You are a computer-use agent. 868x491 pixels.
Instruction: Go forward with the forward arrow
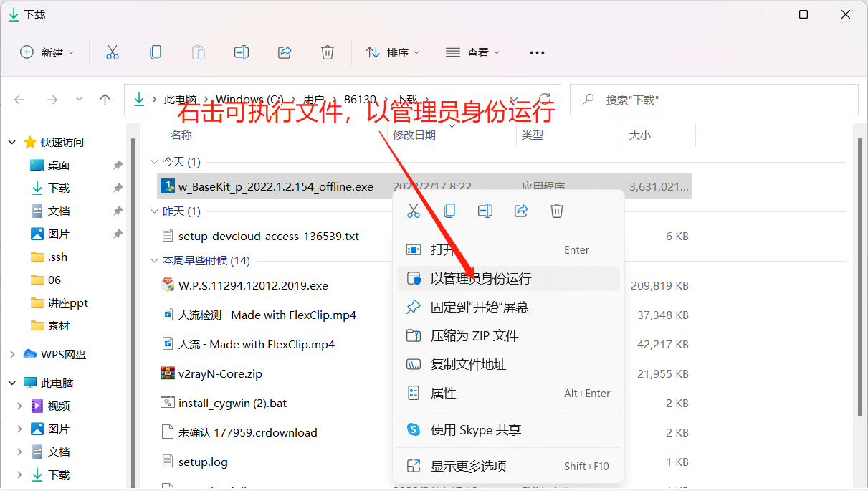52,100
